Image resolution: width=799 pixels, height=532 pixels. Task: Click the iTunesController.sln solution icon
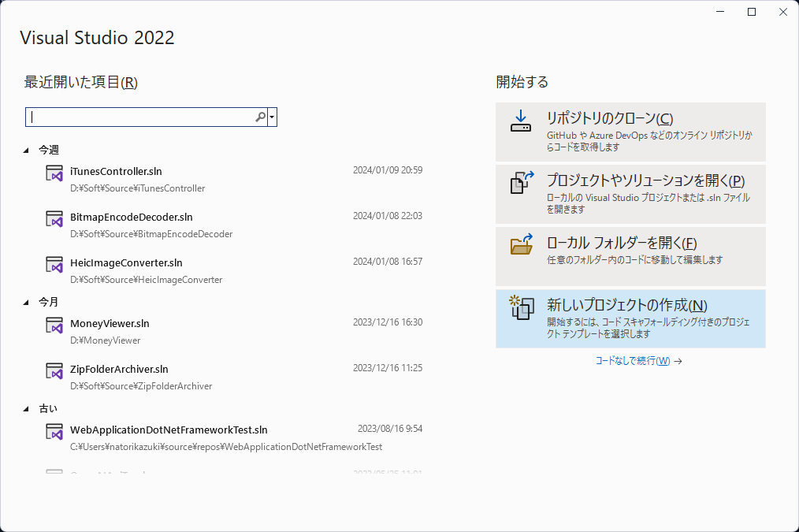[x=54, y=174]
